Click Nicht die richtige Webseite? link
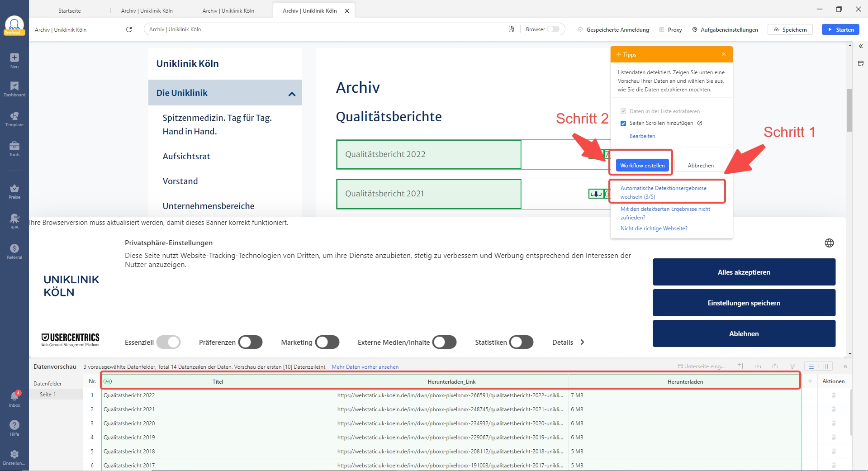Viewport: 868px width, 471px height. (654, 228)
